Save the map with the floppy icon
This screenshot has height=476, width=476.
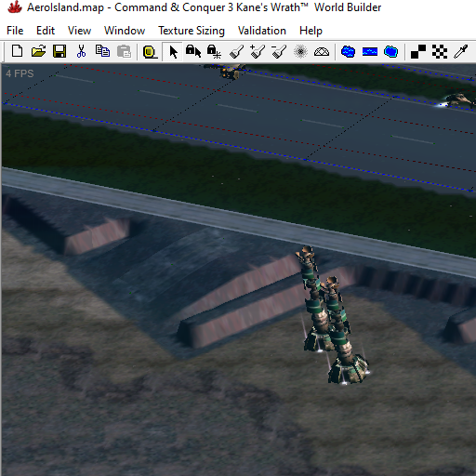click(x=59, y=51)
